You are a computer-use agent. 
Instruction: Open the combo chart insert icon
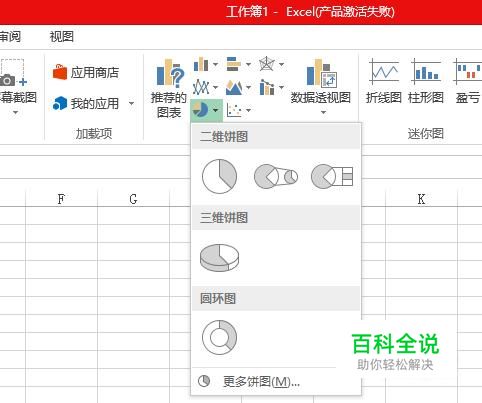click(267, 87)
